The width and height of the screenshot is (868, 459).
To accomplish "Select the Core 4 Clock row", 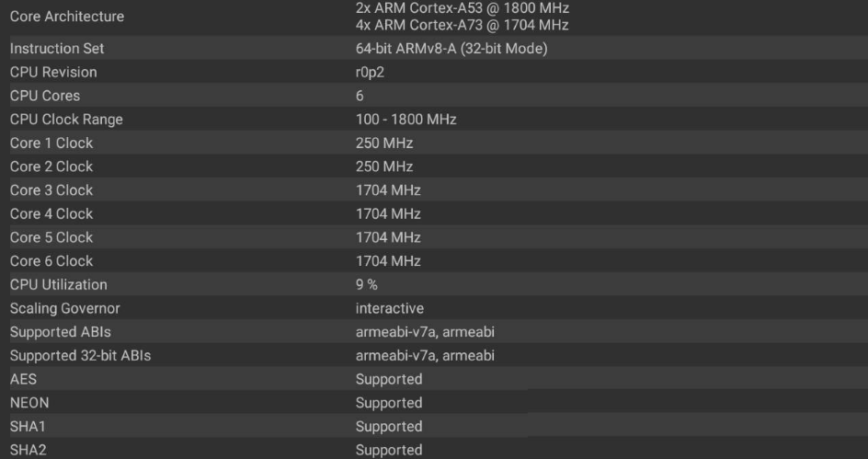I will click(x=434, y=213).
